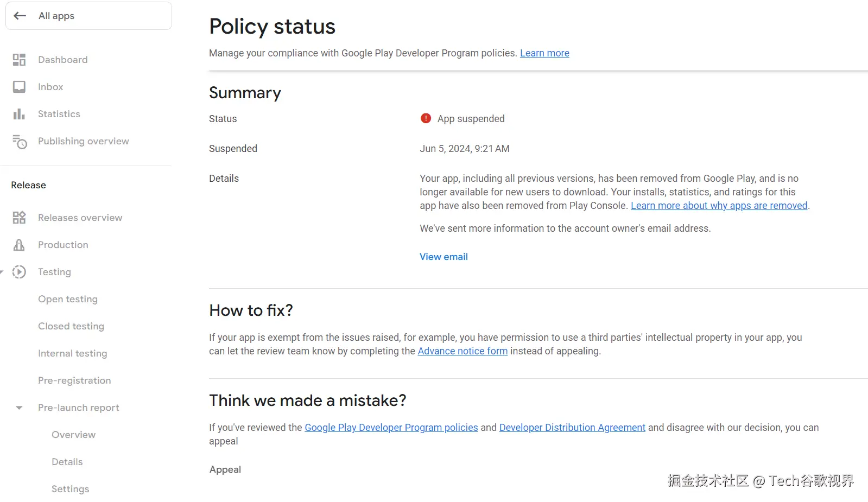The image size is (868, 502).
Task: Click the Publishing overview clock icon
Action: tap(20, 142)
